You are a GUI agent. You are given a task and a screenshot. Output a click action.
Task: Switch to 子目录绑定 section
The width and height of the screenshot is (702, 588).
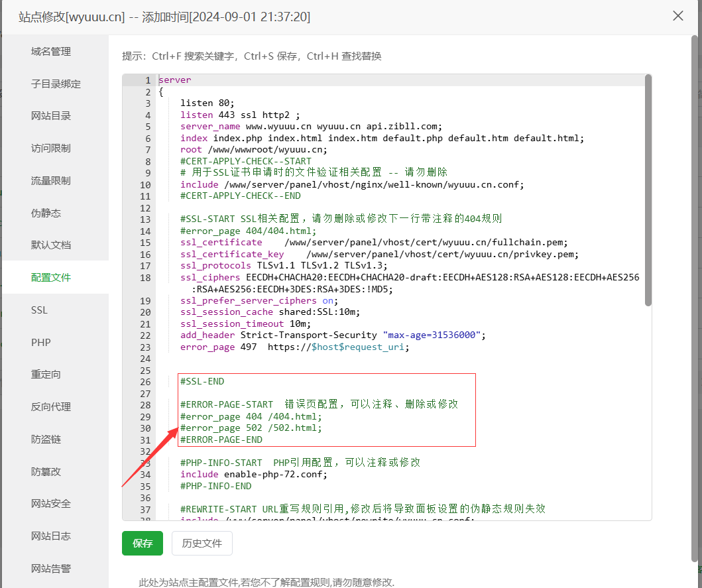point(56,84)
